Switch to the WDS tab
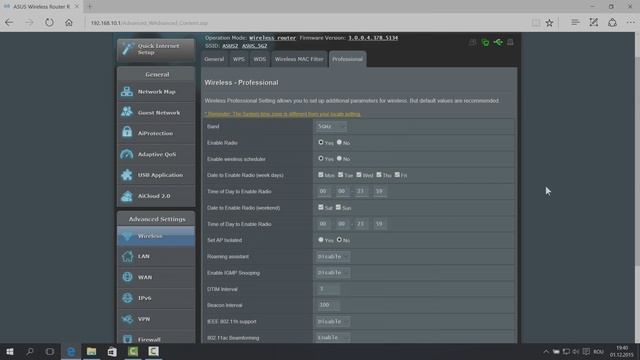 pos(260,59)
